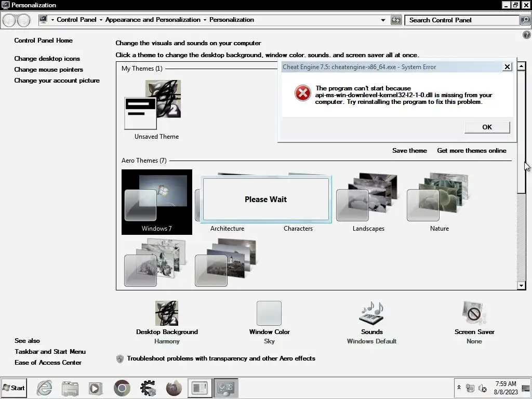
Task: Select the Unsaved Theme thumbnail
Action: (153, 104)
